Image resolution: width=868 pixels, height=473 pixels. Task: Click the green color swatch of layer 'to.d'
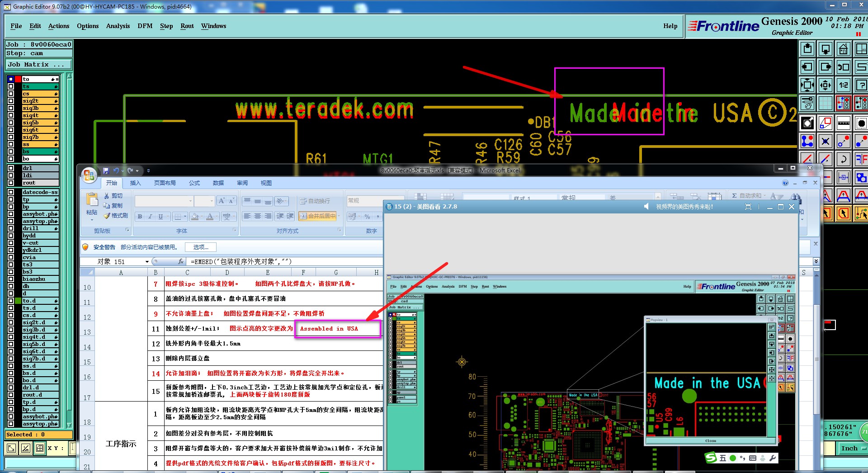point(18,301)
